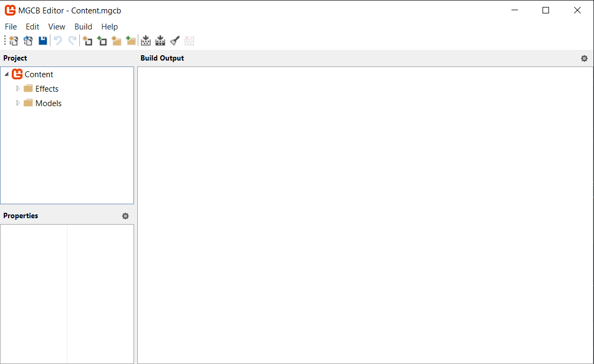Expand the Effects folder
Image resolution: width=594 pixels, height=364 pixels.
coord(18,88)
